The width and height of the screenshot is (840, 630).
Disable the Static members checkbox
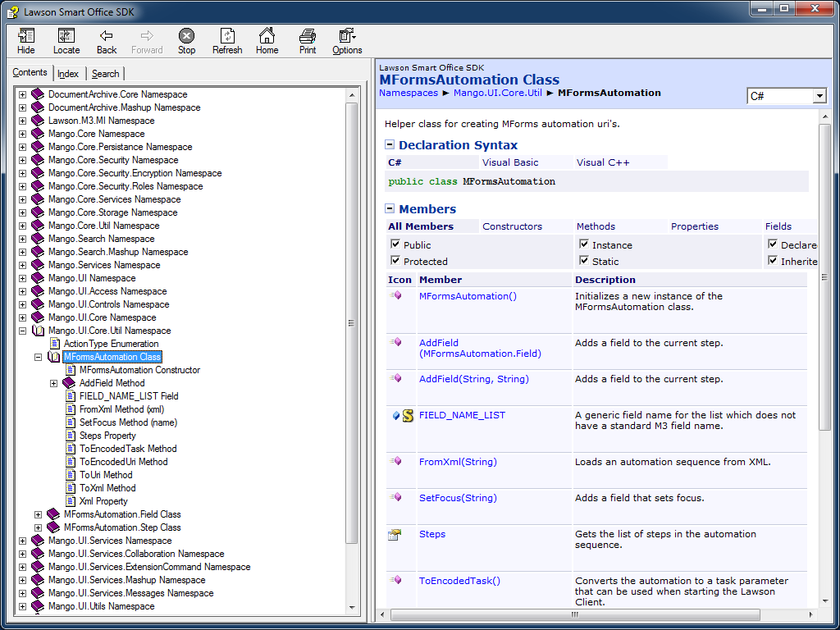[584, 261]
